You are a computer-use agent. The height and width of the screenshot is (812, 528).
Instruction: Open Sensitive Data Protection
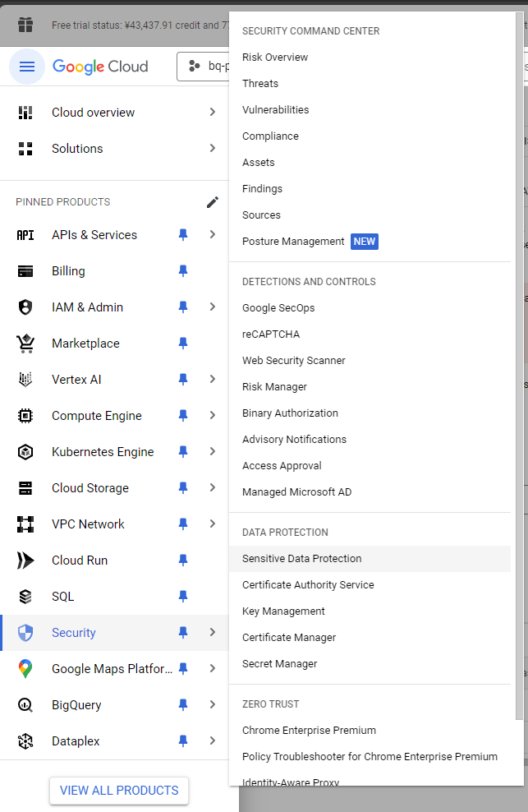[370, 559]
